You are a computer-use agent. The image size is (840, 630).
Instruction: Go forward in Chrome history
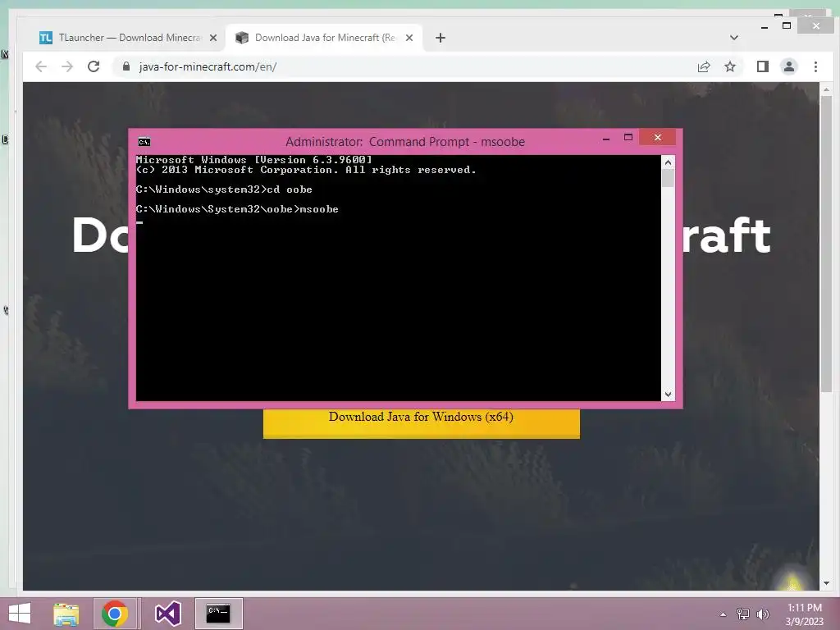point(67,66)
